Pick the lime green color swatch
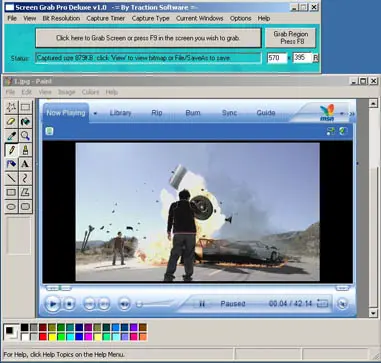The image size is (381, 363). [x=61, y=336]
